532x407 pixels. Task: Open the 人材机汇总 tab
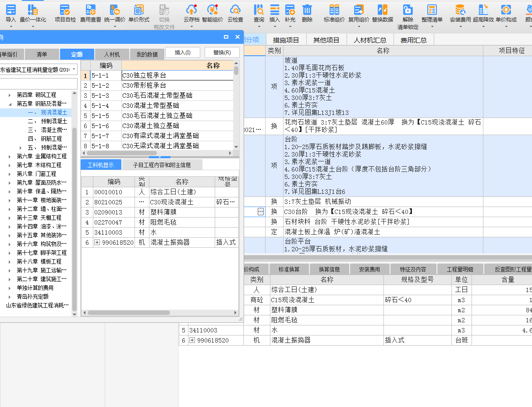pos(370,39)
